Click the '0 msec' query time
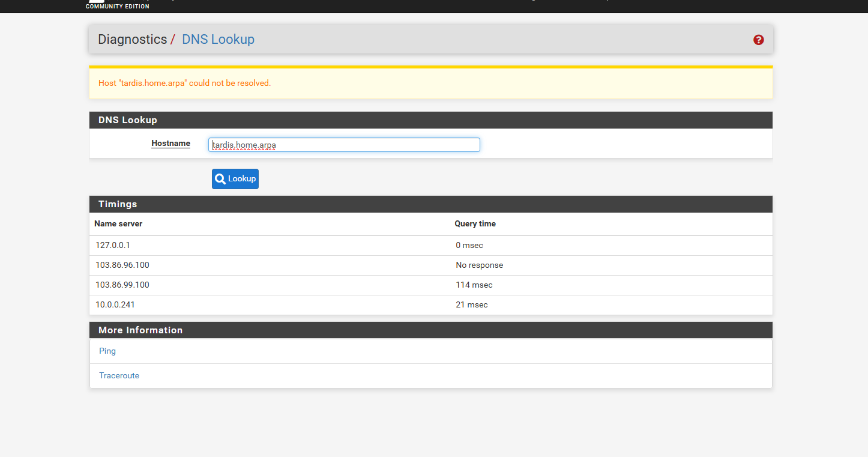The height and width of the screenshot is (457, 868). coord(469,245)
